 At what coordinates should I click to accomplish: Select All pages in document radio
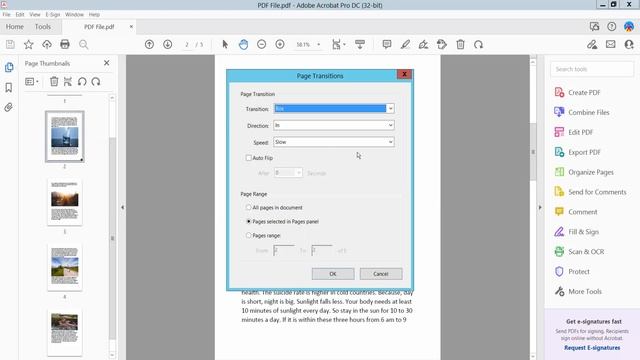(x=248, y=207)
